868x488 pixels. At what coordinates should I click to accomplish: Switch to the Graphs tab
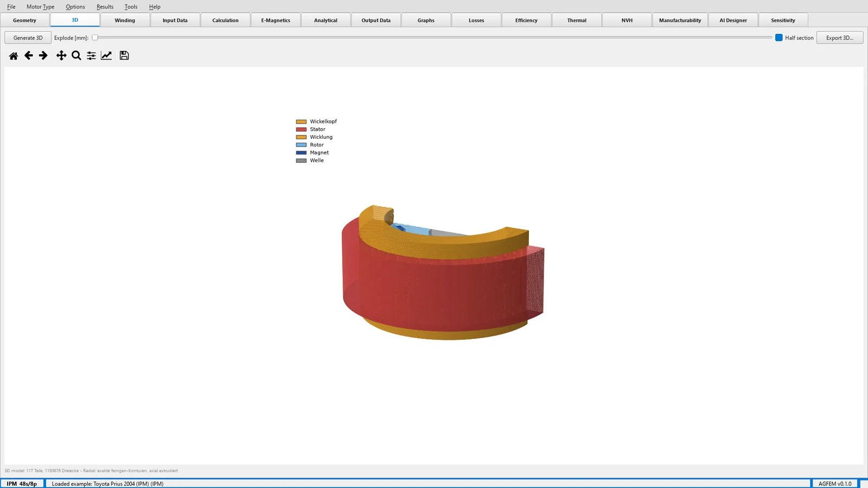tap(426, 20)
